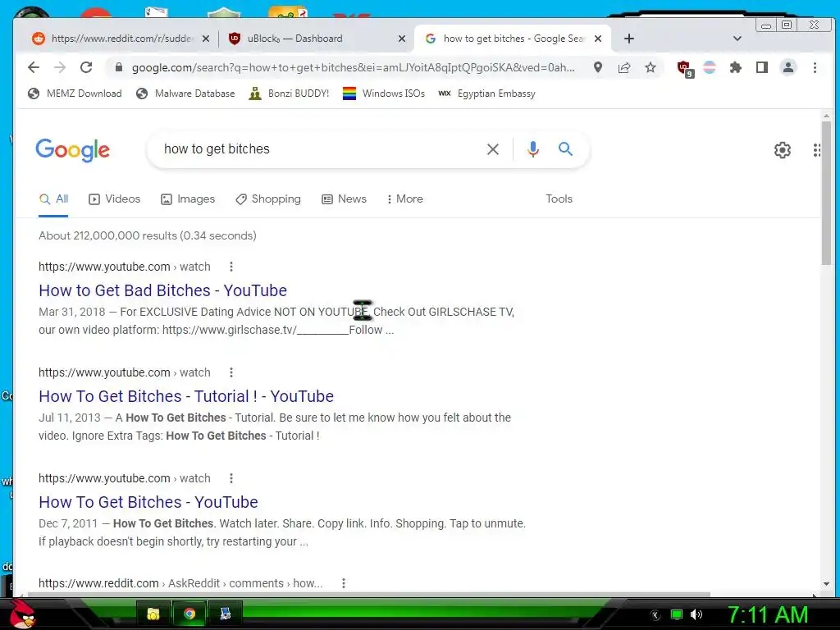Open options for 'Tutorial !' result

click(231, 372)
